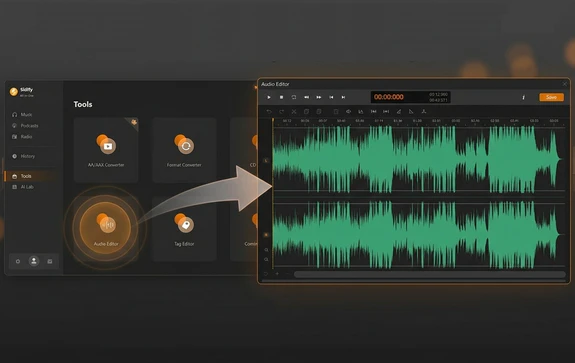Apply the fade-out tool
The width and height of the screenshot is (575, 363).
click(x=411, y=111)
